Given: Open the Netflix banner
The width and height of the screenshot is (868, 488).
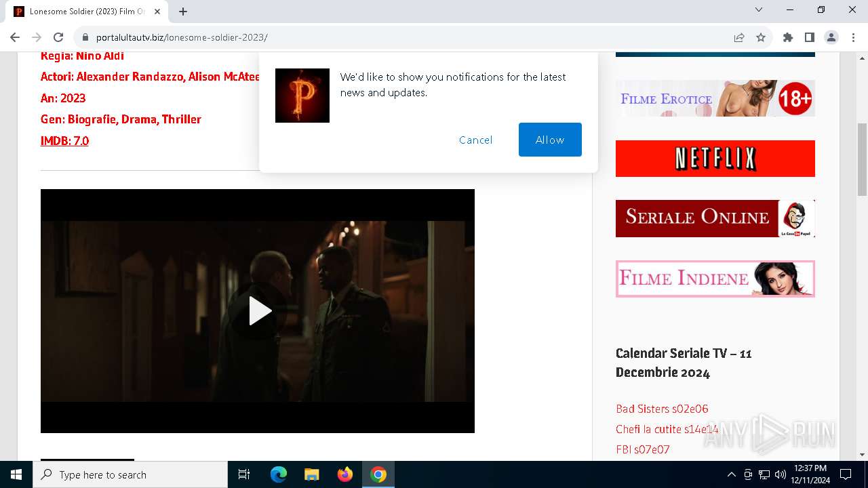Looking at the screenshot, I should coord(715,159).
